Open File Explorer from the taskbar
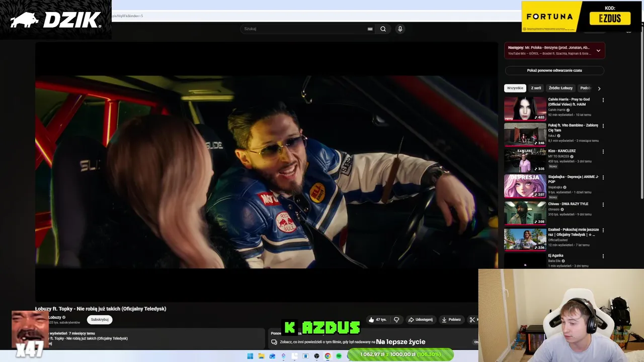The image size is (644, 362). (261, 356)
